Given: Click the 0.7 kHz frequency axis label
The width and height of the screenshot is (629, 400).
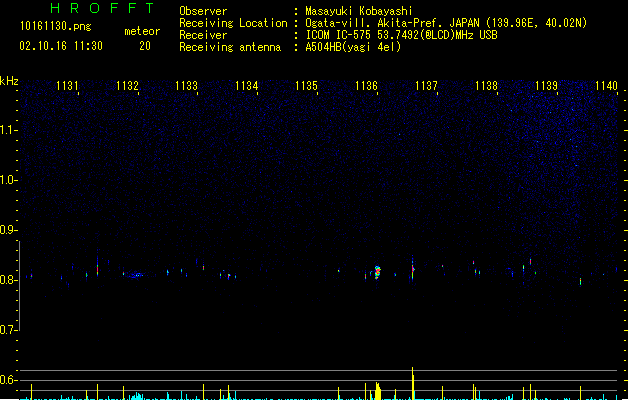Looking at the screenshot, I should (x=8, y=330).
